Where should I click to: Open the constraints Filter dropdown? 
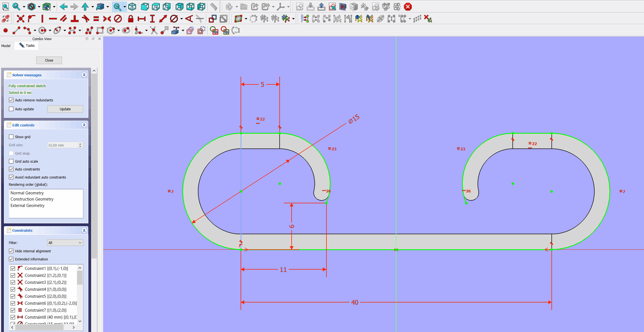coord(65,243)
